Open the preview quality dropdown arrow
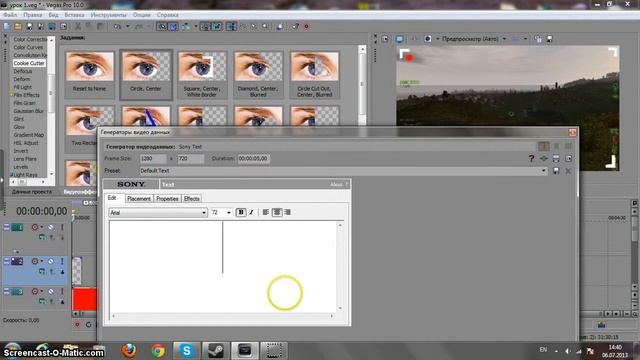The height and width of the screenshot is (360, 640). tap(504, 39)
